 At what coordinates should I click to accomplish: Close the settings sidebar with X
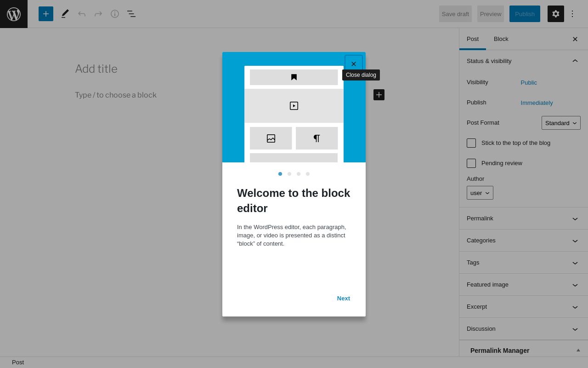coord(575,39)
